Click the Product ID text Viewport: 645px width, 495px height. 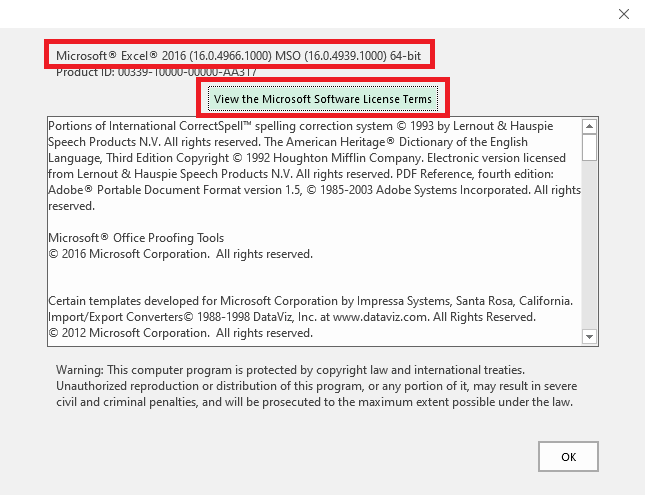[x=156, y=72]
